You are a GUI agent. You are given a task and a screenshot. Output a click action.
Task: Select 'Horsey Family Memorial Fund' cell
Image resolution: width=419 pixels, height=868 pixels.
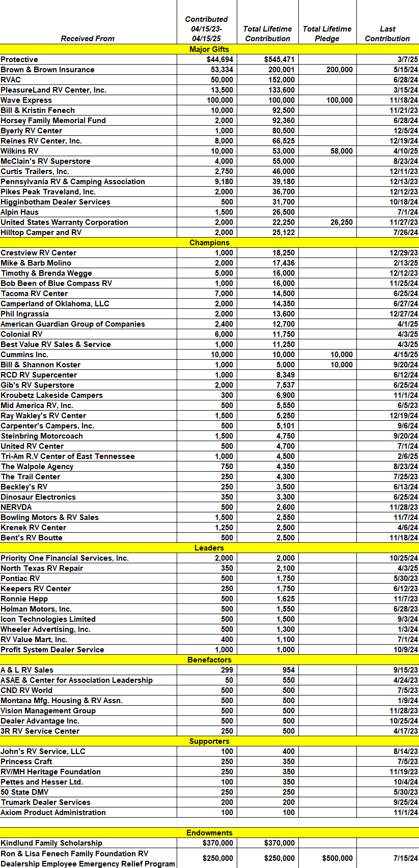(53, 121)
